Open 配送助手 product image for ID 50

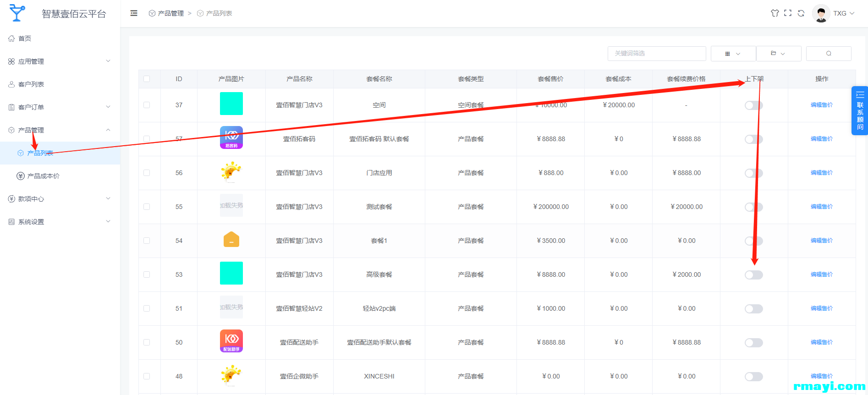tap(231, 341)
